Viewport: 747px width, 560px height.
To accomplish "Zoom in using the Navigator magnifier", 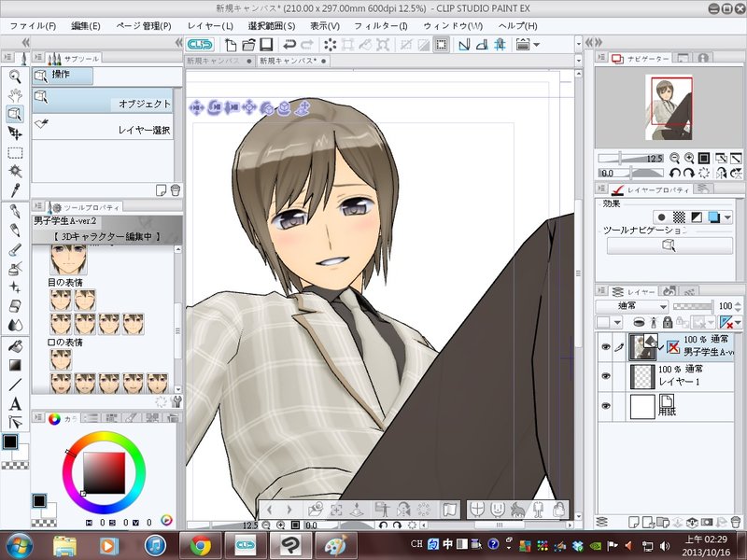I will pos(689,158).
